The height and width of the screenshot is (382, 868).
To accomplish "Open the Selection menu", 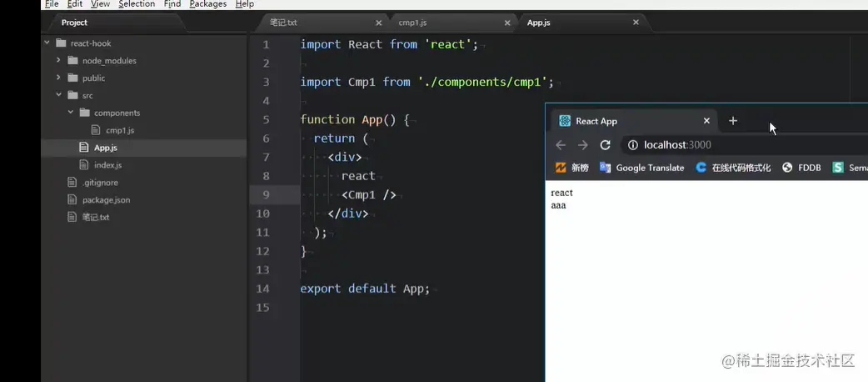I will 137,4.
